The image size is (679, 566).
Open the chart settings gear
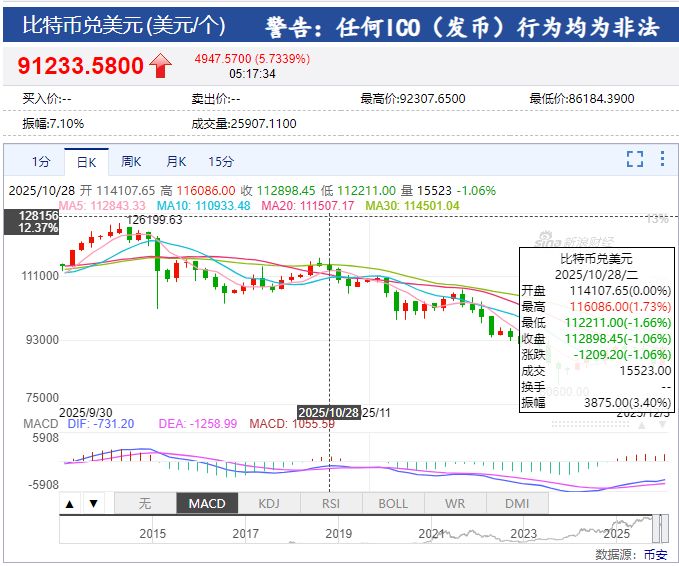[x=661, y=160]
